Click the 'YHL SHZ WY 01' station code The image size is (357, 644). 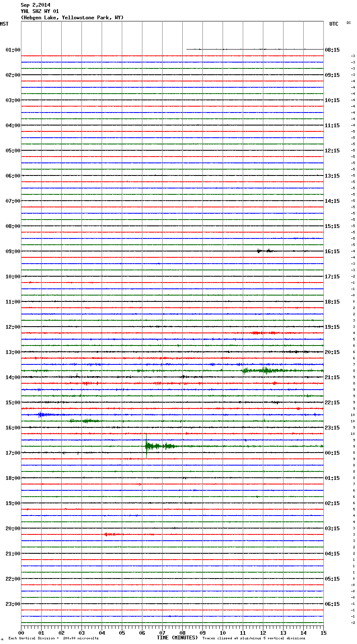point(40,11)
